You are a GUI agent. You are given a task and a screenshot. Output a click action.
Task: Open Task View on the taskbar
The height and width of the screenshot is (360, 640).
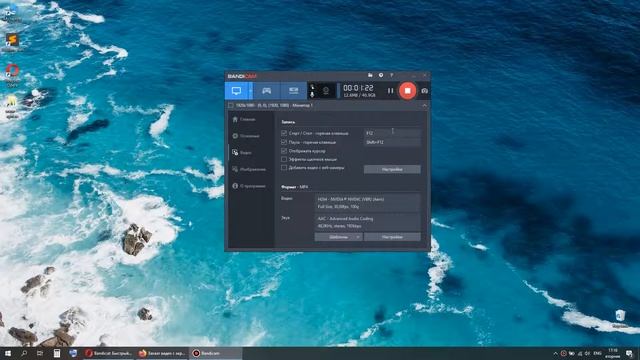click(x=40, y=353)
